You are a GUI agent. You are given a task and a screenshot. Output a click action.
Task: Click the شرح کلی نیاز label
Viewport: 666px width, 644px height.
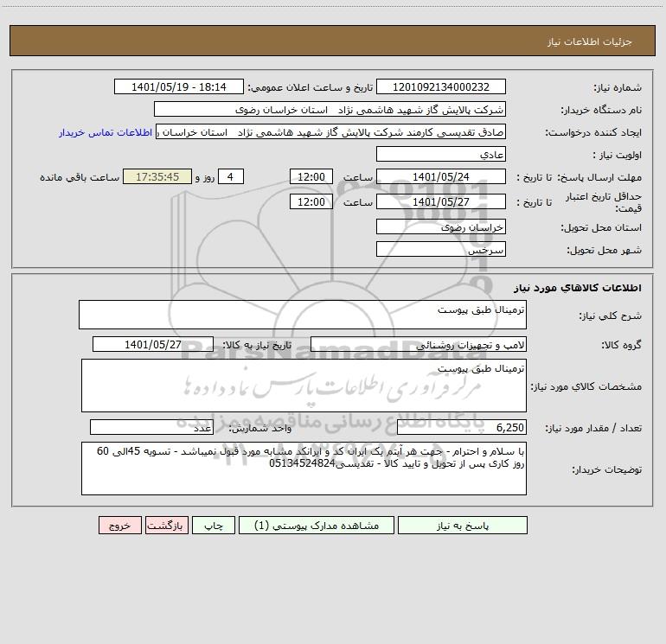611,316
